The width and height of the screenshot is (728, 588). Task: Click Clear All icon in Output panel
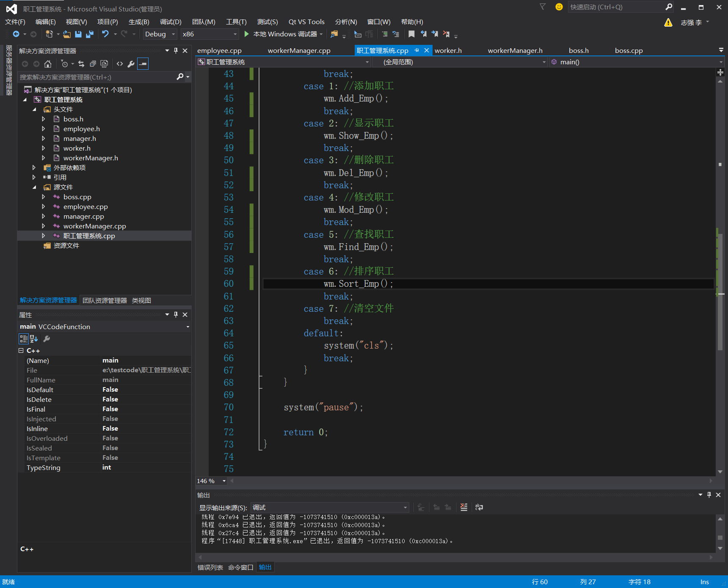pyautogui.click(x=464, y=507)
